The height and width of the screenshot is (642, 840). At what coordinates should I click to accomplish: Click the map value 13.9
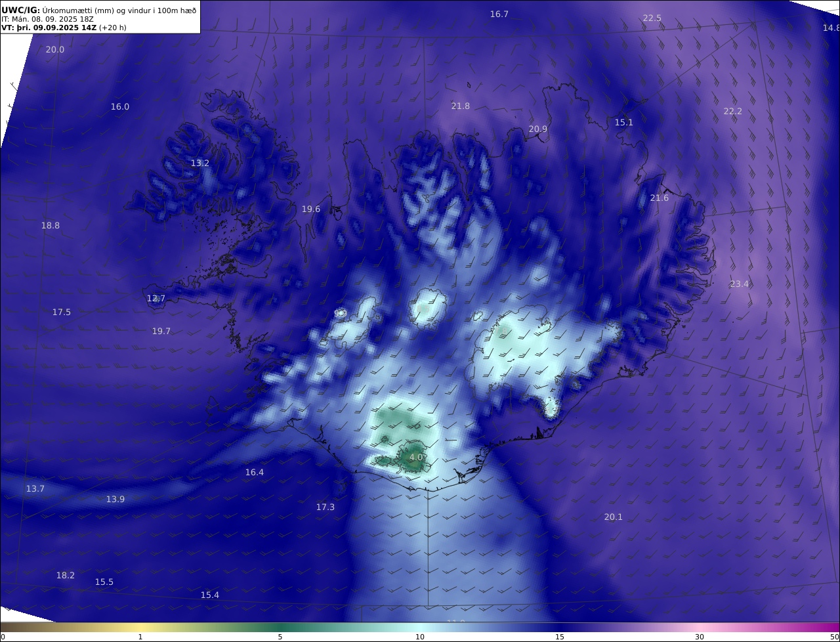pyautogui.click(x=115, y=500)
